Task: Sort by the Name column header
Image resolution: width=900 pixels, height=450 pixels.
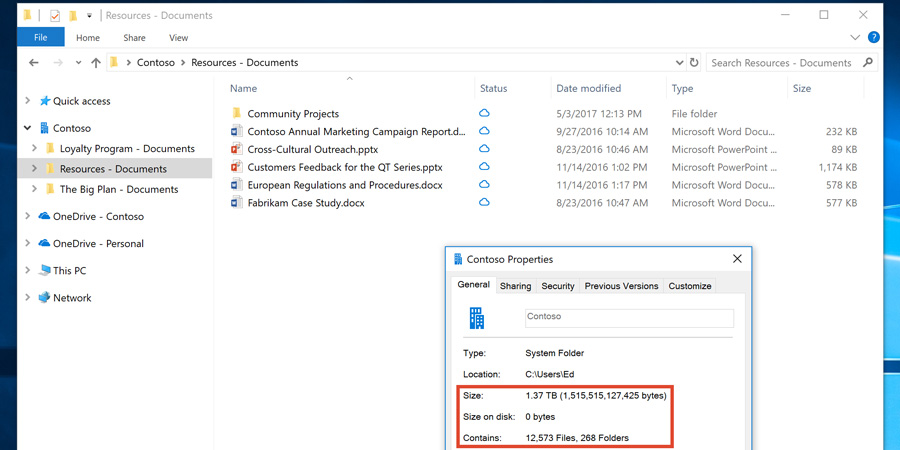Action: click(x=243, y=88)
